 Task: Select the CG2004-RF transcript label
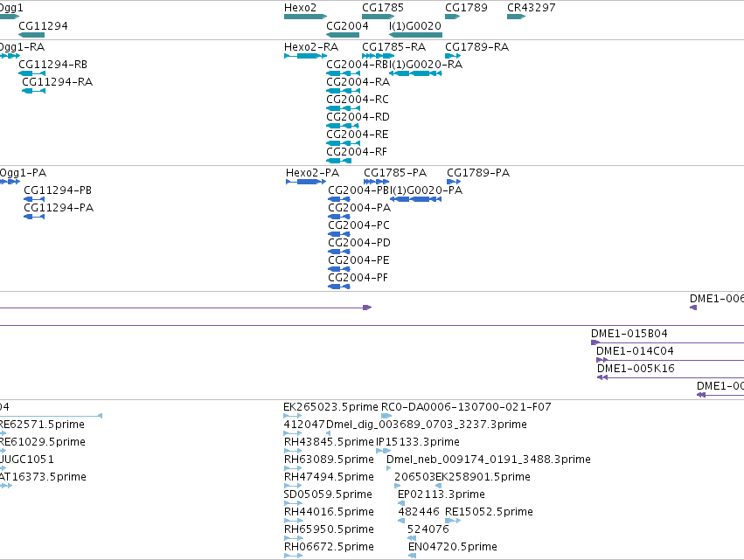[x=357, y=152]
